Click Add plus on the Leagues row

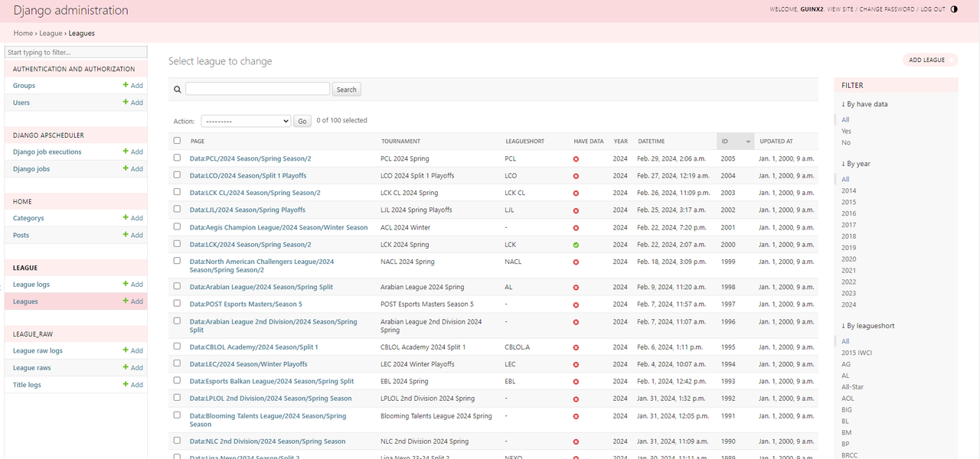tap(133, 301)
